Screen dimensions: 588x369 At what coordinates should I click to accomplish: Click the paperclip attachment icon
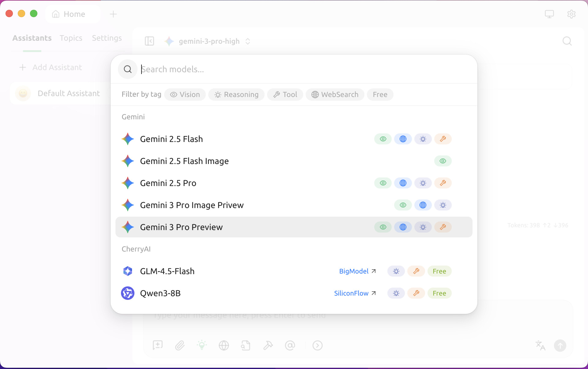180,345
